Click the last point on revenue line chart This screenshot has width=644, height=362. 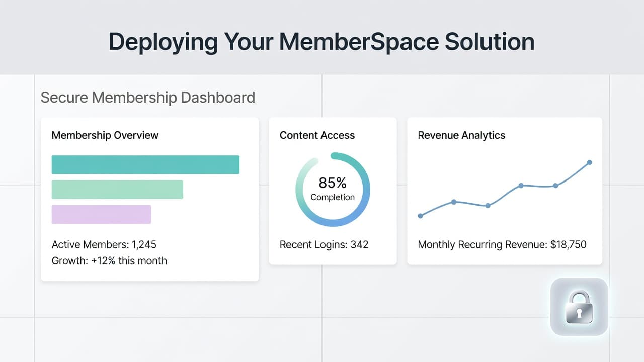[x=589, y=162]
